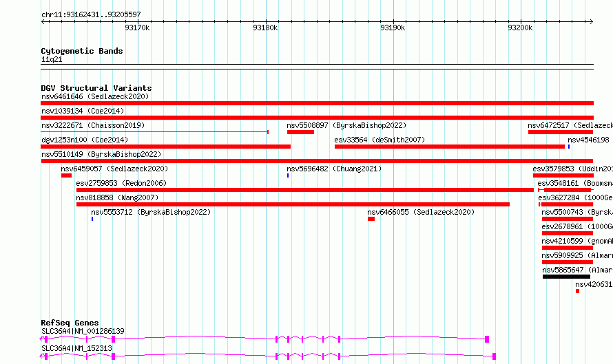Select the rightmost exon of SLC36A4 NM_001286139
The width and height of the screenshot is (613, 364).
(487, 339)
